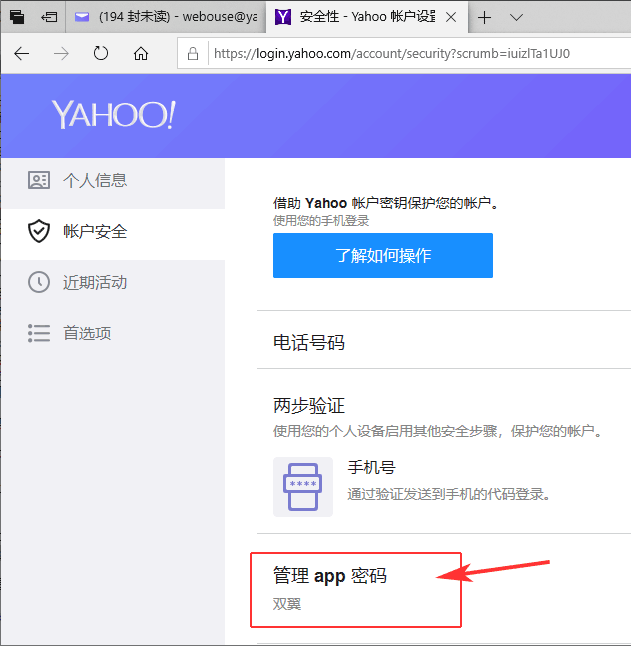Open the 电话号码 section

point(309,343)
